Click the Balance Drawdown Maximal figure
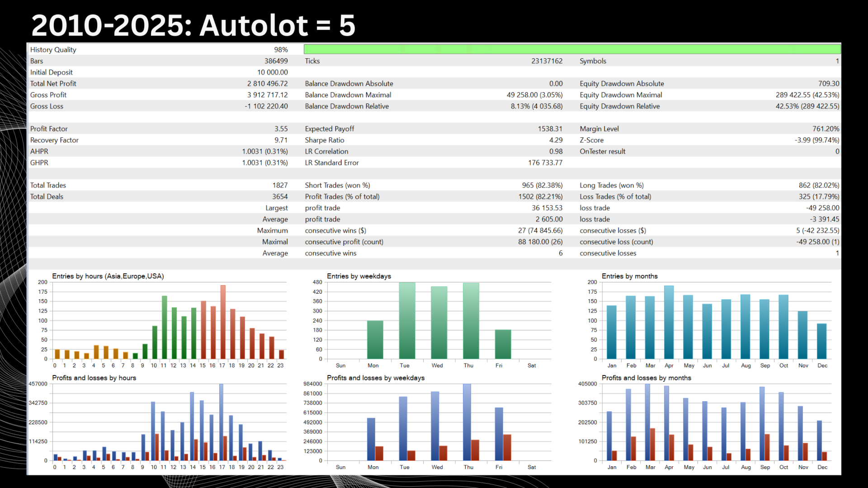The image size is (868, 488). tap(535, 95)
